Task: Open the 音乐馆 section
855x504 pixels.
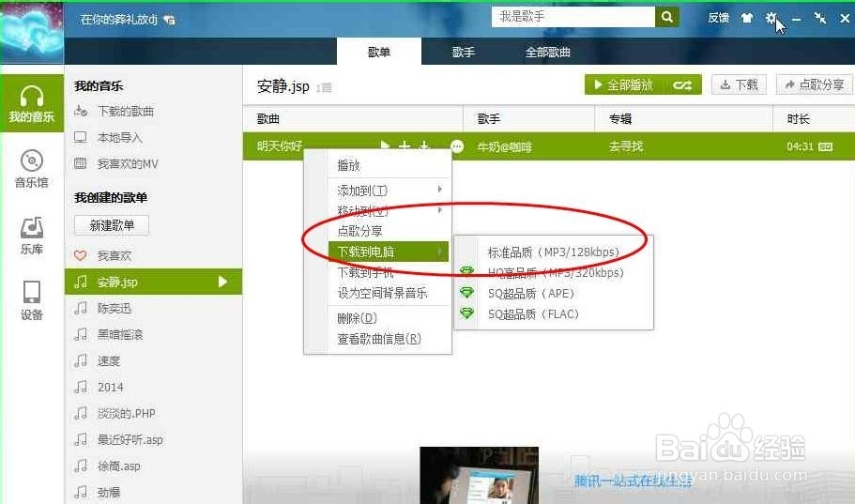Action: point(32,169)
